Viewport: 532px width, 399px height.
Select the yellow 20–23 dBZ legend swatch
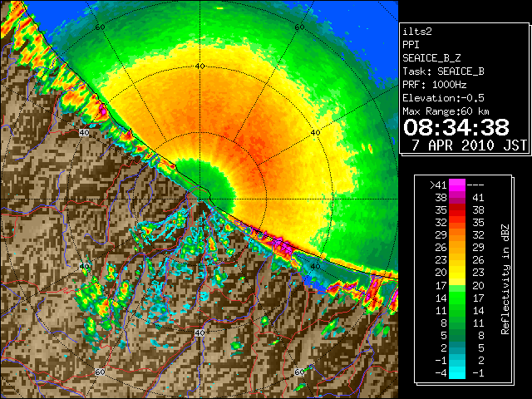point(457,273)
